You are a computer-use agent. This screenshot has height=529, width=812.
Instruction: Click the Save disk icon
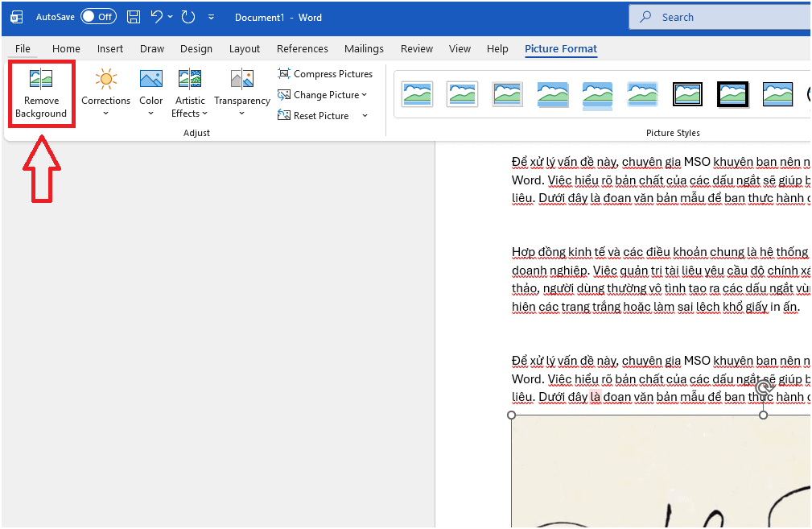tap(134, 17)
